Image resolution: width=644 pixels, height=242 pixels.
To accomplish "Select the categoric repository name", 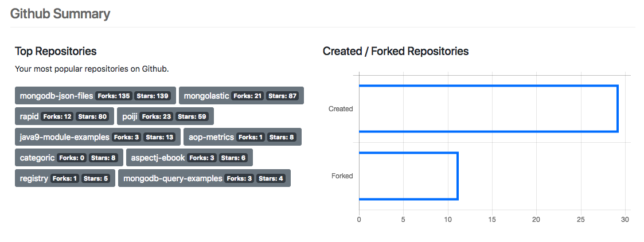I will click(37, 158).
